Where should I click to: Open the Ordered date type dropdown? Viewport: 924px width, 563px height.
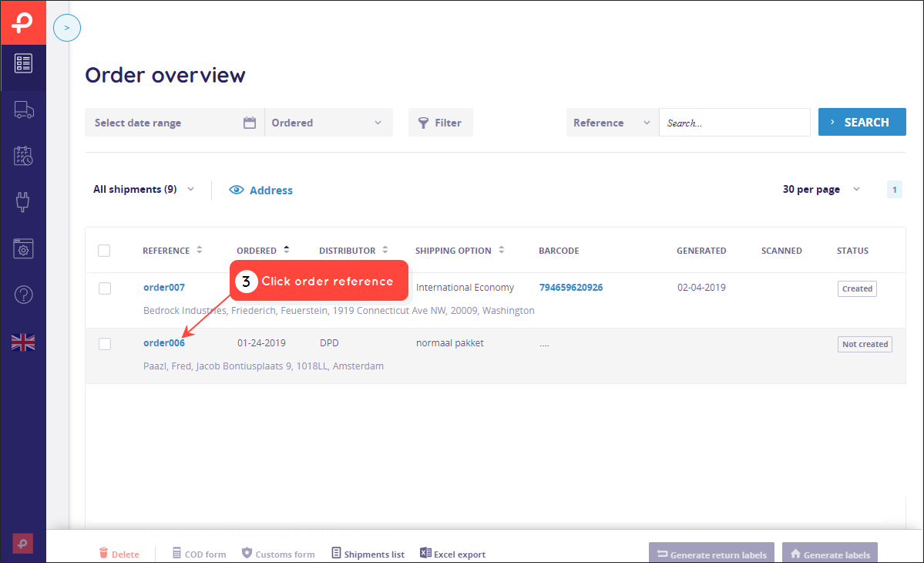click(x=328, y=123)
